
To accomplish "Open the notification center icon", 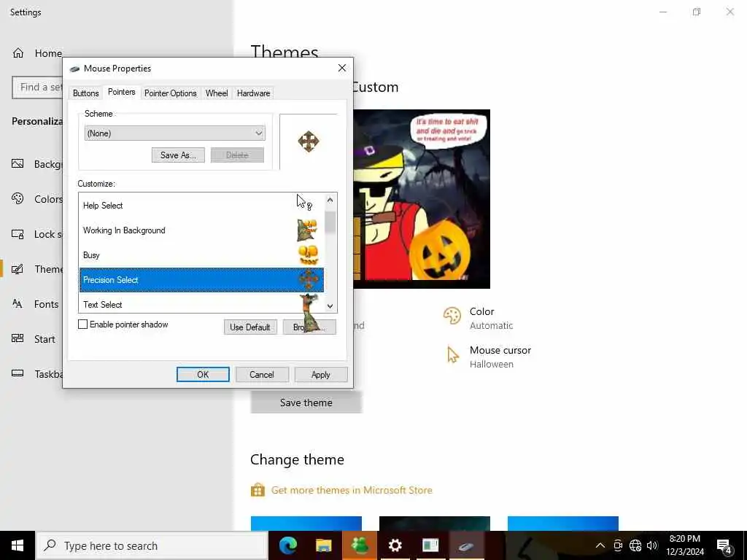I will point(724,546).
